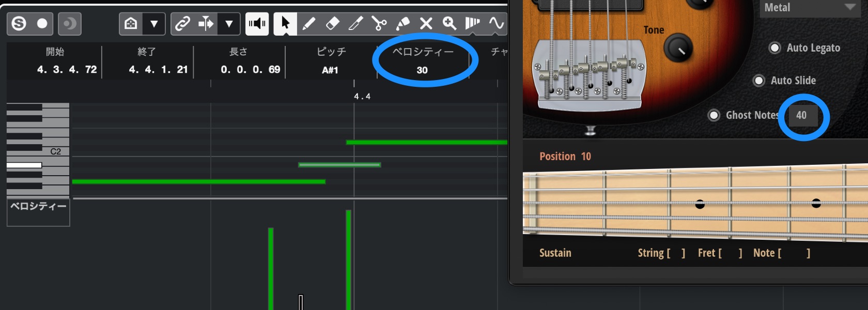Select the Trim tool
Viewport: 868px width, 310px height.
[x=356, y=24]
